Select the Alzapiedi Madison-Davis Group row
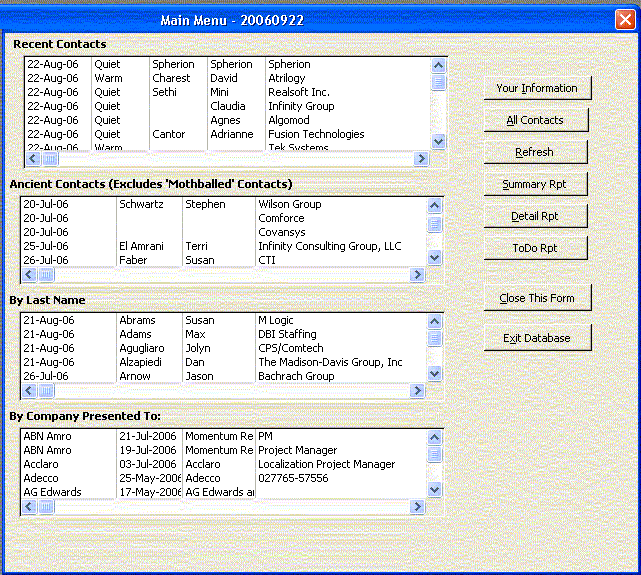641x575 pixels. pyautogui.click(x=224, y=362)
